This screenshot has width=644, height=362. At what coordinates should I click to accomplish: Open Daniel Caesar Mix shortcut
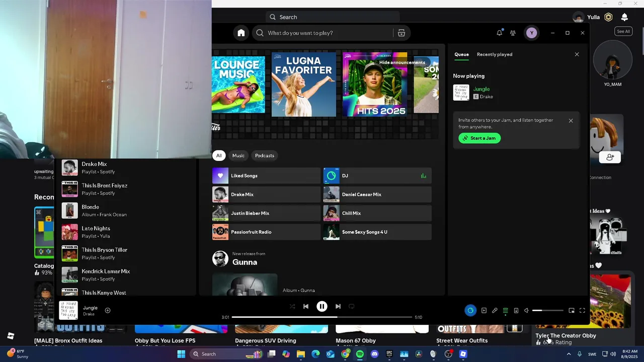(x=377, y=195)
